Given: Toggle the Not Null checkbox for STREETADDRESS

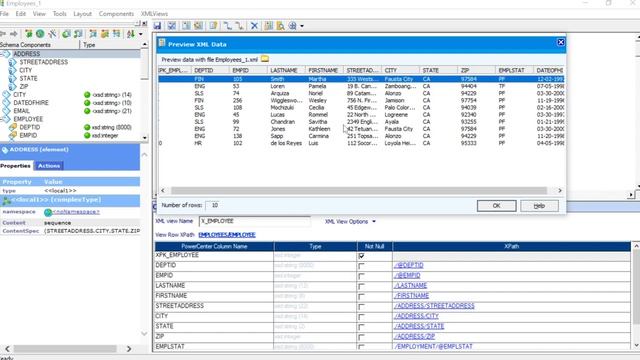Looking at the screenshot, I should (x=361, y=307).
